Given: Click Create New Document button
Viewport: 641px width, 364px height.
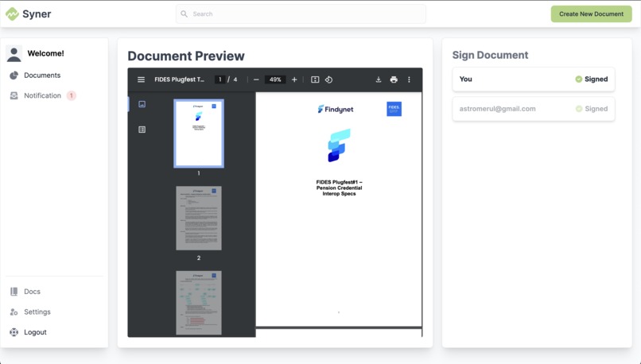Looking at the screenshot, I should pos(591,14).
